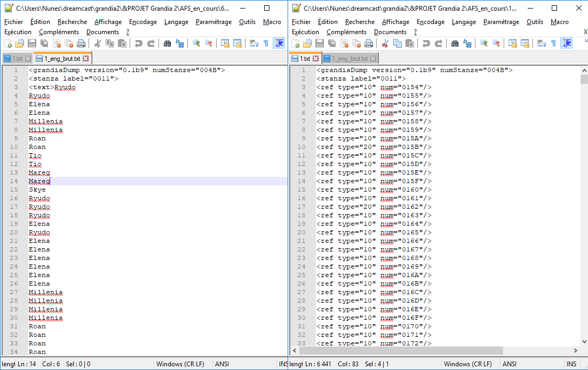Open Paramétrage menu in right window
Image resolution: width=588 pixels, height=370 pixels.
click(x=501, y=22)
